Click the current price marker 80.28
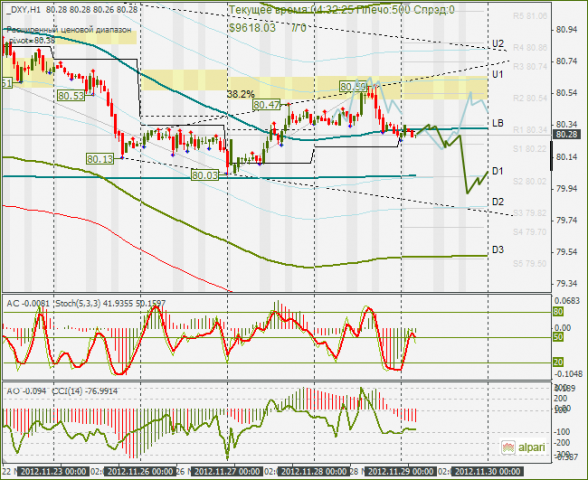This screenshot has height=480, width=588. tap(567, 134)
